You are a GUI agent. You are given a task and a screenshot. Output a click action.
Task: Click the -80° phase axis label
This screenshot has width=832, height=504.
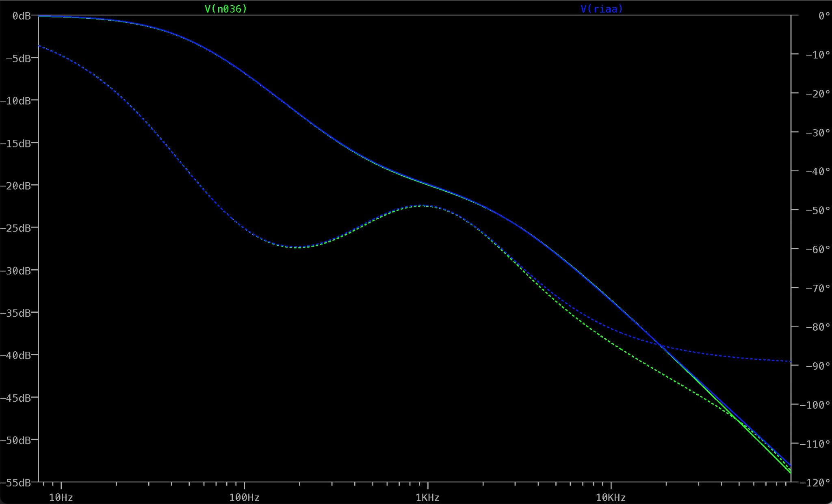pyautogui.click(x=818, y=327)
